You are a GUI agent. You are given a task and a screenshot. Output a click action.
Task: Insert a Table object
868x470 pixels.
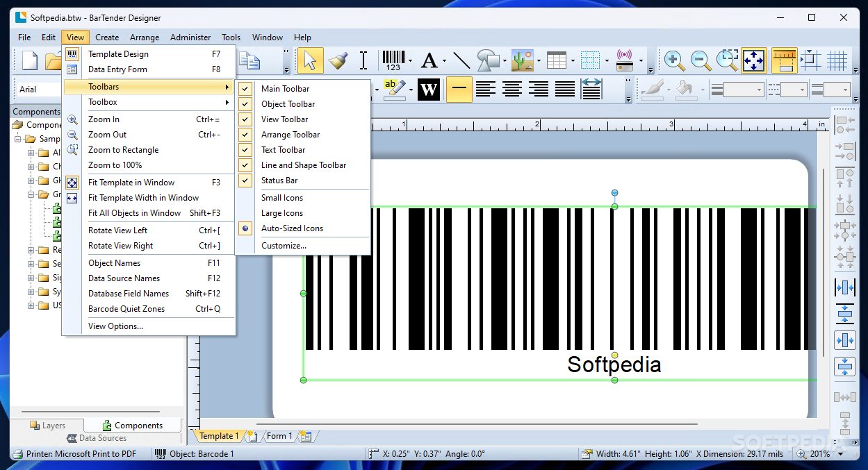pyautogui.click(x=557, y=60)
